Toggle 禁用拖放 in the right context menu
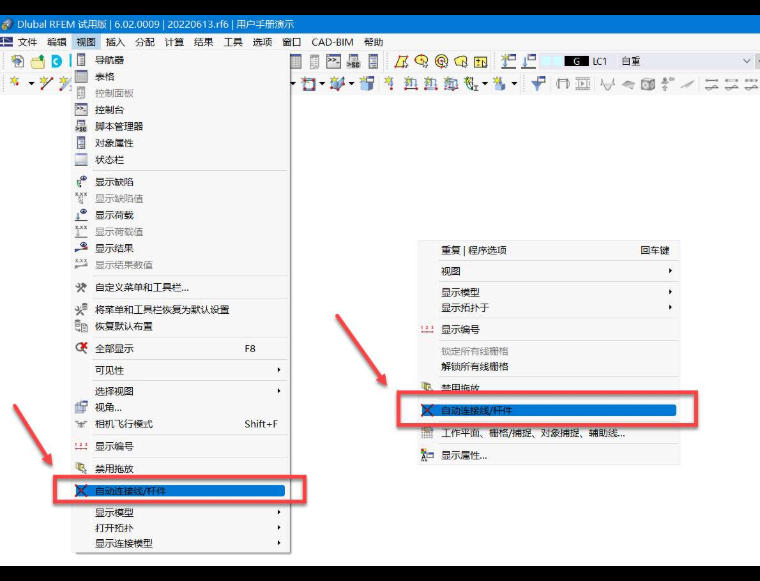Viewport: 760px width, 581px height. click(x=548, y=388)
